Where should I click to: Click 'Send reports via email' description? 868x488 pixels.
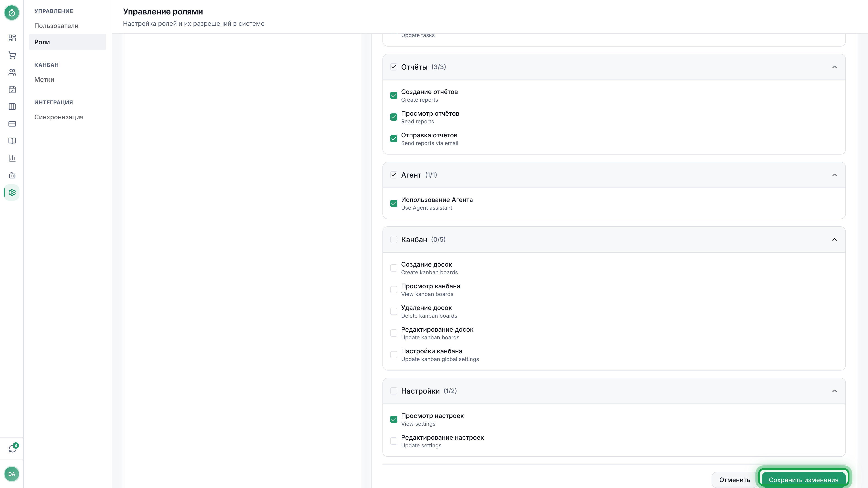tap(429, 143)
